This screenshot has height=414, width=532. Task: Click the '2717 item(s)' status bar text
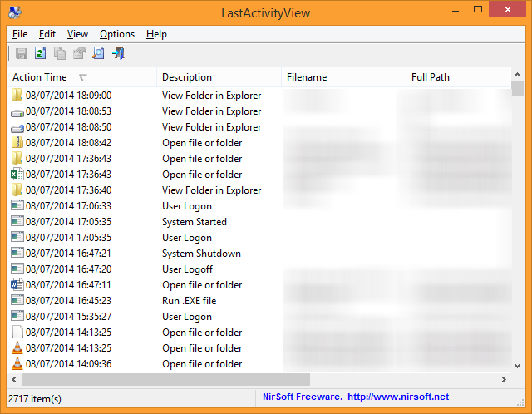(35, 398)
